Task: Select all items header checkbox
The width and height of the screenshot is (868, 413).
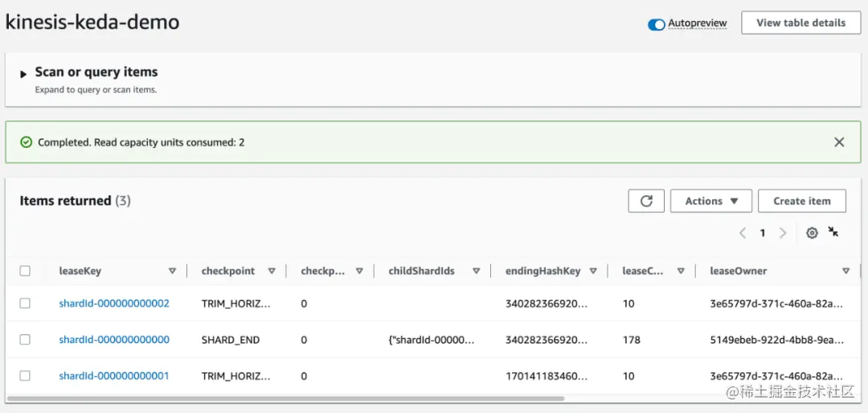Action: [25, 271]
